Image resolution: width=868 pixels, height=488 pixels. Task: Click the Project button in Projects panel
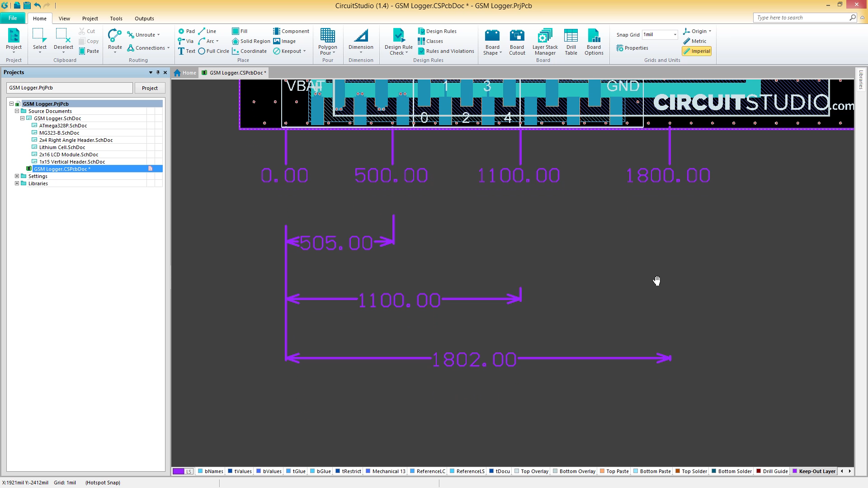[x=150, y=88]
